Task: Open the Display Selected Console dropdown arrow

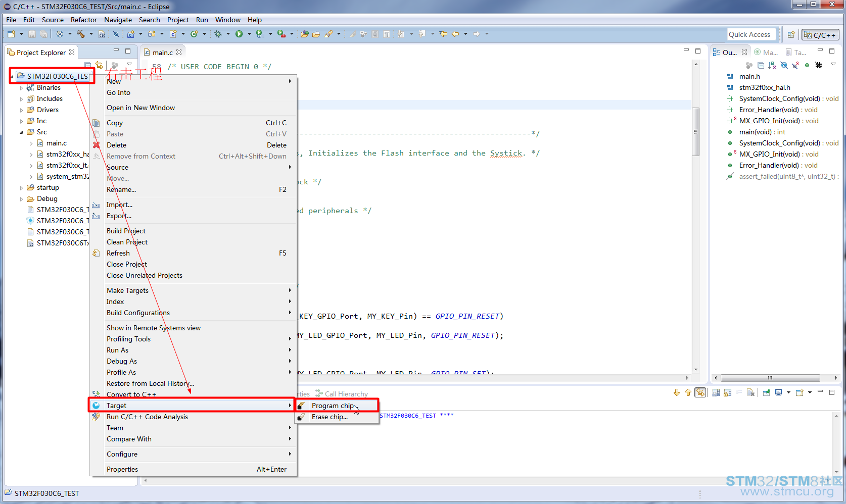Action: 788,392
